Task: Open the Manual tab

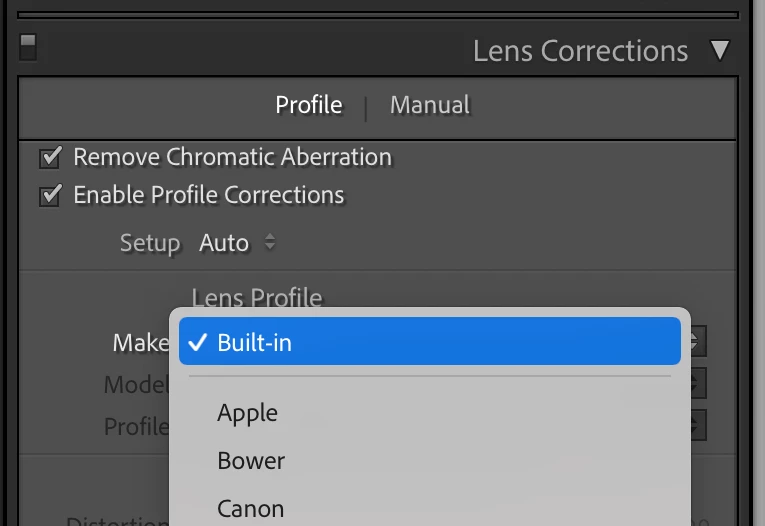Action: (429, 105)
